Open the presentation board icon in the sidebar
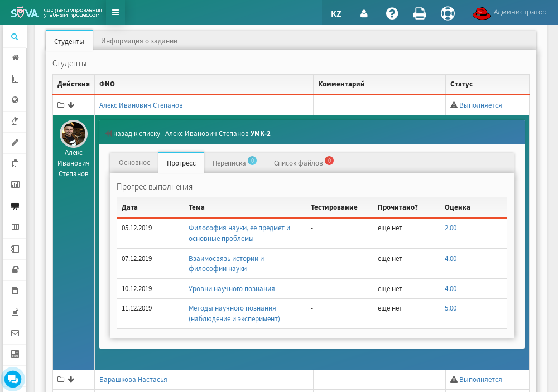558x392 pixels. point(15,206)
